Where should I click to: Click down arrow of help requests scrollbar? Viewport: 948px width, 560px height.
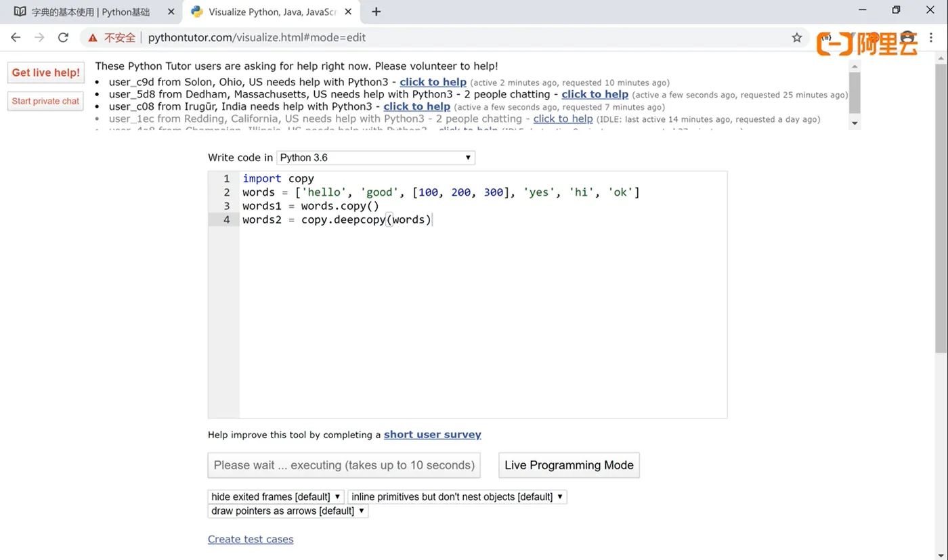pyautogui.click(x=855, y=123)
